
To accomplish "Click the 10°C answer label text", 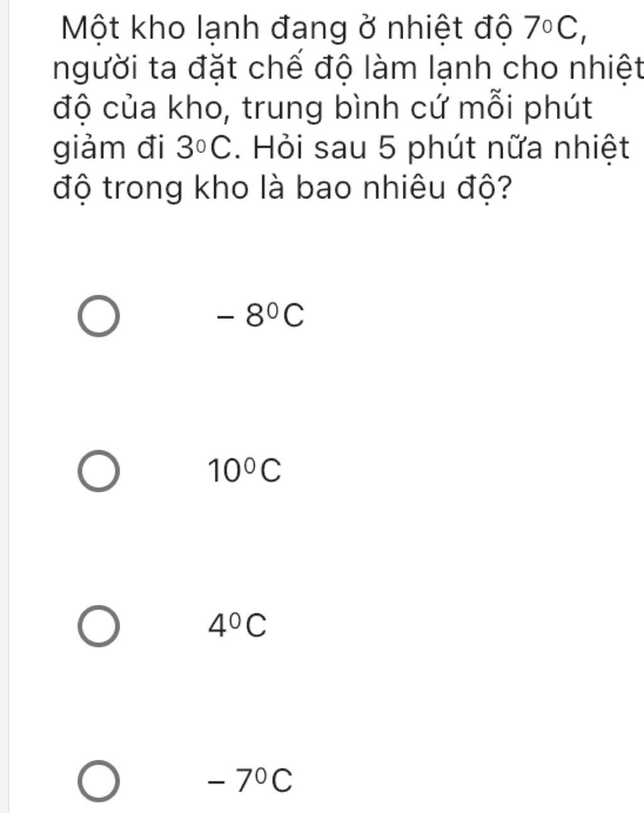I will point(245,472).
